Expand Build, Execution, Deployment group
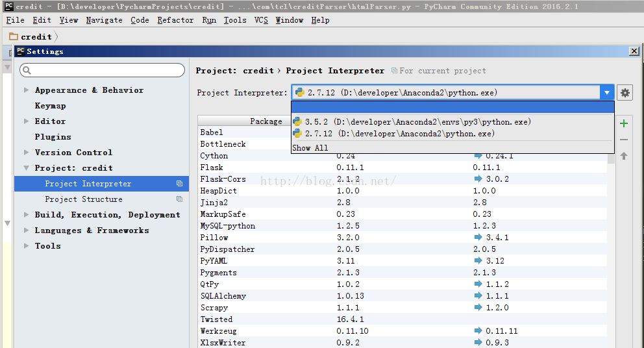644x348 pixels. [26, 215]
